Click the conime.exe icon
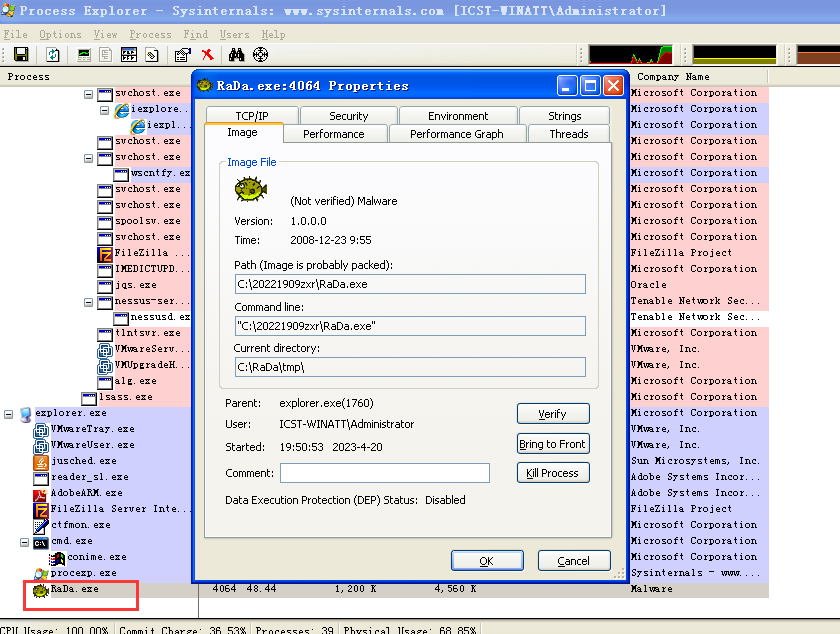 point(57,558)
